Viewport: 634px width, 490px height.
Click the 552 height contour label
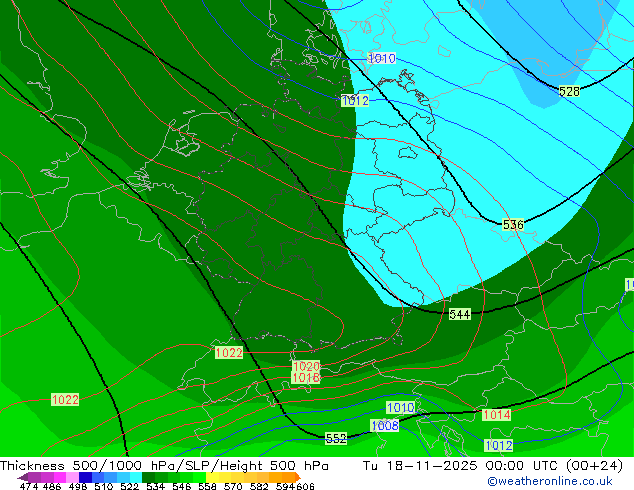[x=336, y=439]
